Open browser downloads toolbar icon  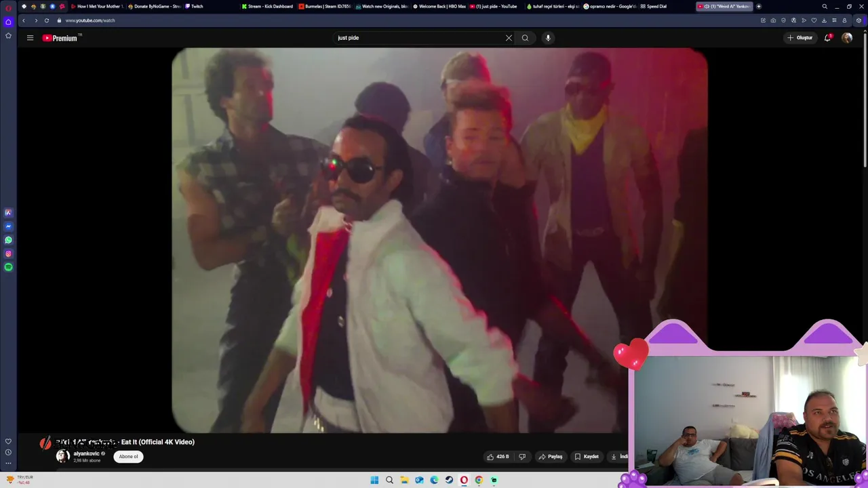click(824, 20)
